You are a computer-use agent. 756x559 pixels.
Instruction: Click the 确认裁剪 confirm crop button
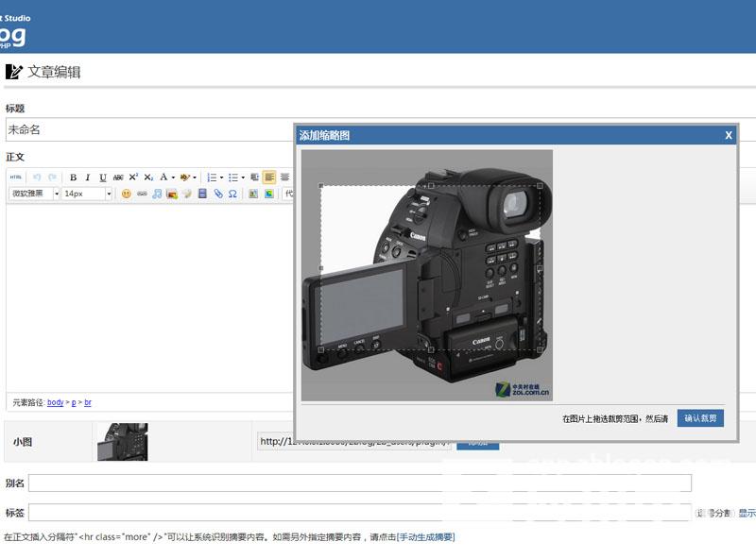(700, 417)
